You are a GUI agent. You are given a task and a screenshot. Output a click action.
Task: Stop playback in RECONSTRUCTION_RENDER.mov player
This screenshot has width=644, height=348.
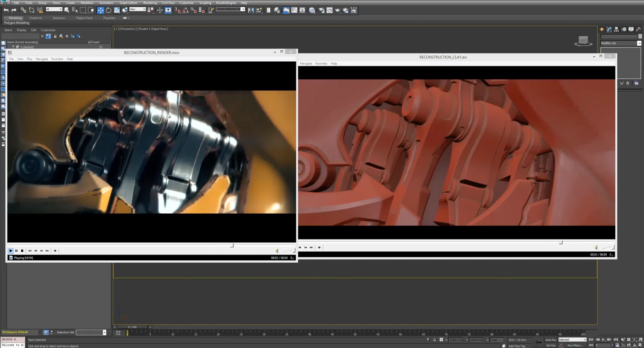[x=22, y=251]
